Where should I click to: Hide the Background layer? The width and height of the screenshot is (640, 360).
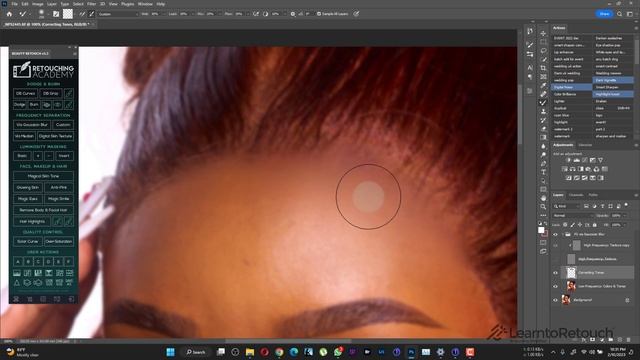555,300
